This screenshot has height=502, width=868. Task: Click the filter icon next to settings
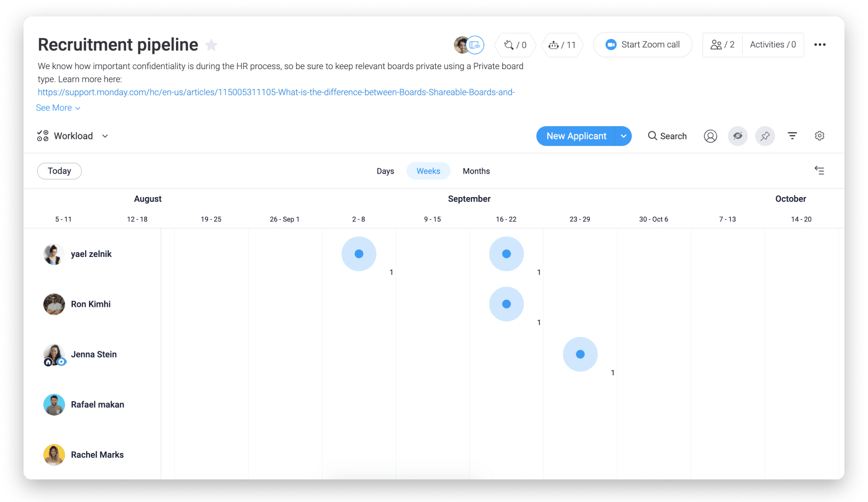(792, 136)
